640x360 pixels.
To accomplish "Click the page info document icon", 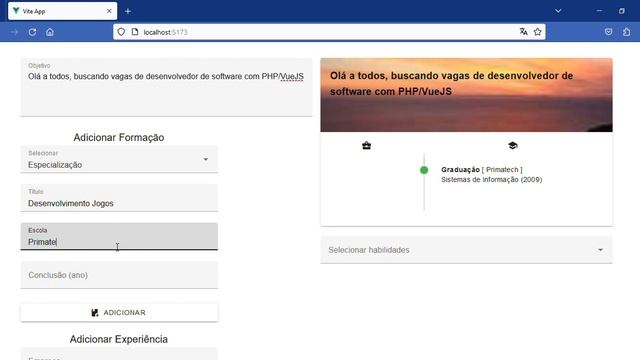I will (x=135, y=32).
